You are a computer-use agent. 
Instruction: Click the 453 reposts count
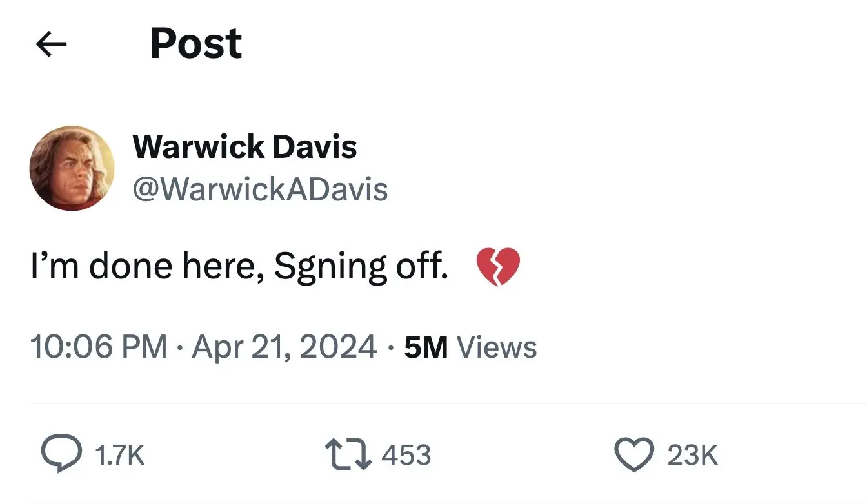[x=406, y=456]
